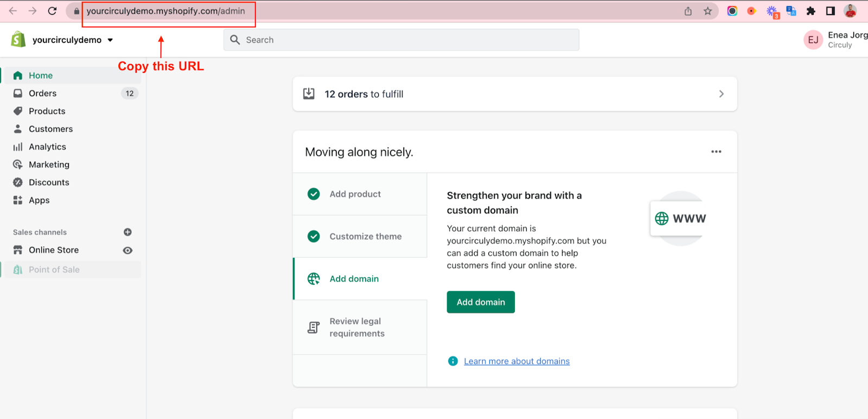The height and width of the screenshot is (419, 868).
Task: Select Review legal requirements step
Action: [360, 327]
